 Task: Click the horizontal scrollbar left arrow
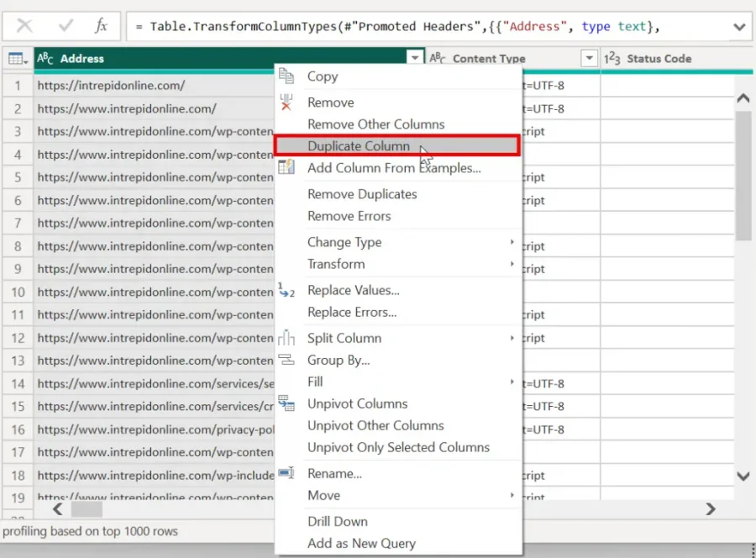click(58, 508)
